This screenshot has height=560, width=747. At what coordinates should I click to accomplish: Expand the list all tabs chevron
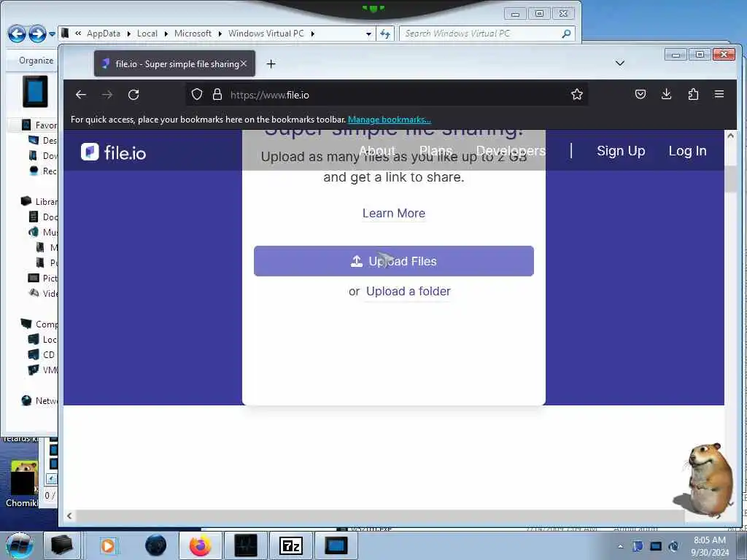coord(620,63)
